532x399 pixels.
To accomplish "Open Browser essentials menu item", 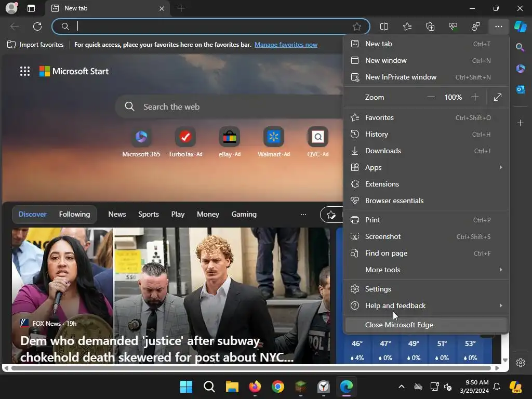I will 426,201.
